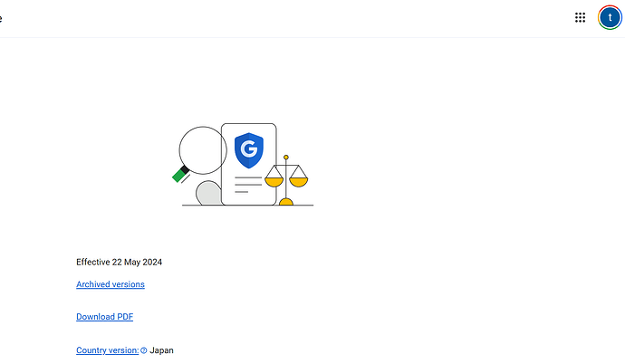The height and width of the screenshot is (364, 625).
Task: Open the Country version link
Action: [x=107, y=350]
